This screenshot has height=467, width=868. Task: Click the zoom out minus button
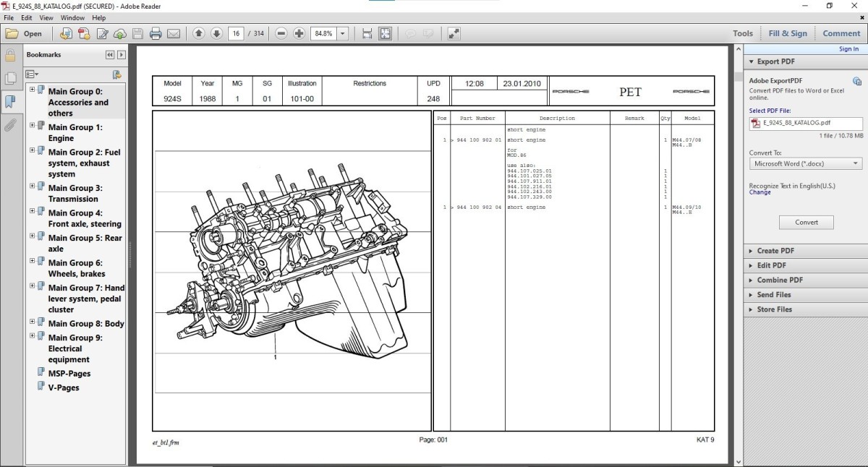281,33
